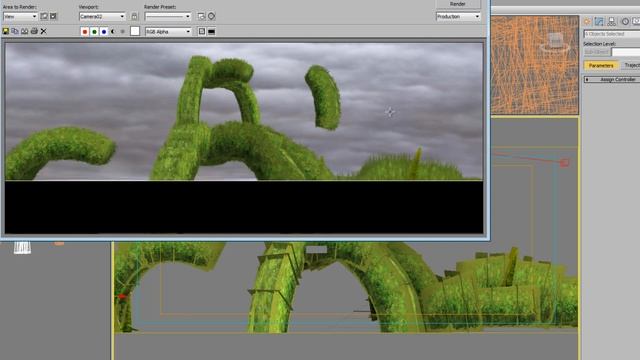Open the Production render mode dropdown
Image resolution: width=640 pixels, height=360 pixels.
(458, 16)
